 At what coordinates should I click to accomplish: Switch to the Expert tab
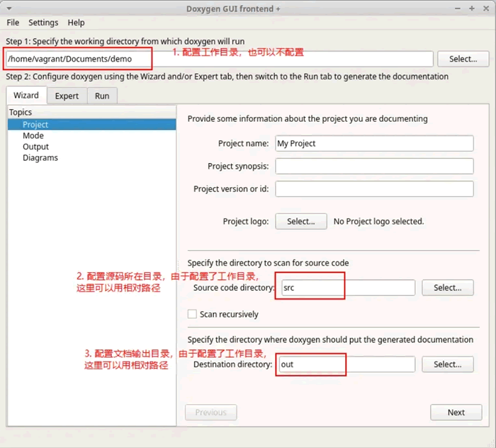point(67,96)
